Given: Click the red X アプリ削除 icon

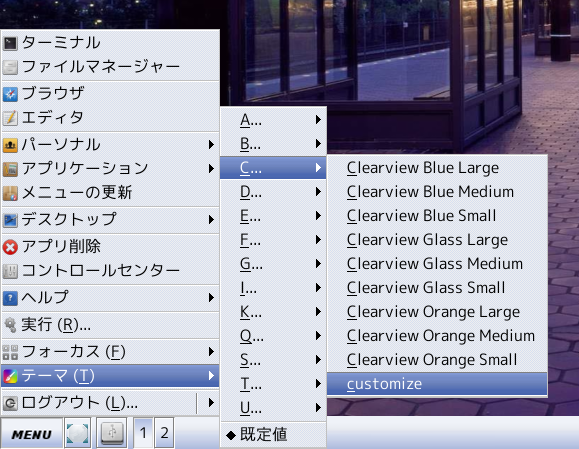Looking at the screenshot, I should click(10, 247).
